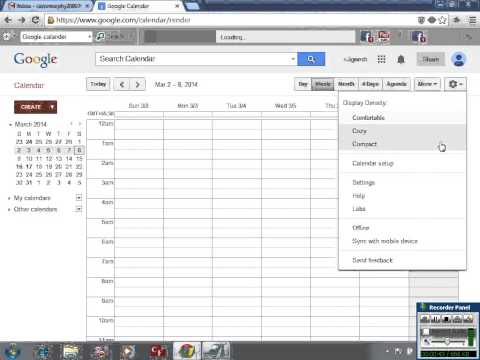Bookmark this page with the star icon

point(442,20)
